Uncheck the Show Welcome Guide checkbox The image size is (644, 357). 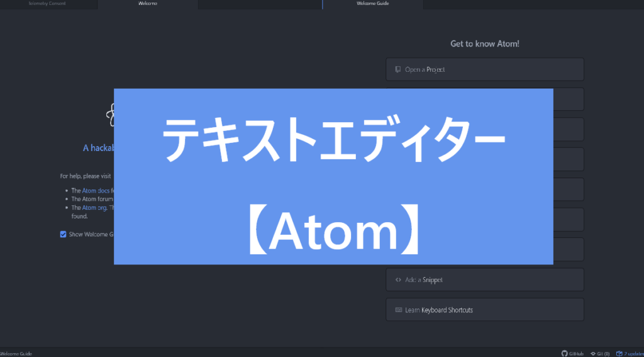click(x=64, y=234)
